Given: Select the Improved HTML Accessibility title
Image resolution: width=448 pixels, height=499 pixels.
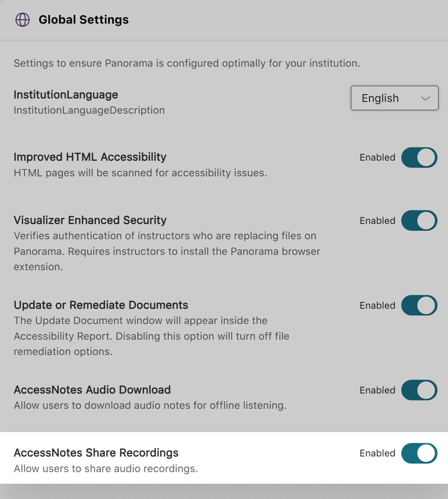Looking at the screenshot, I should (x=90, y=157).
